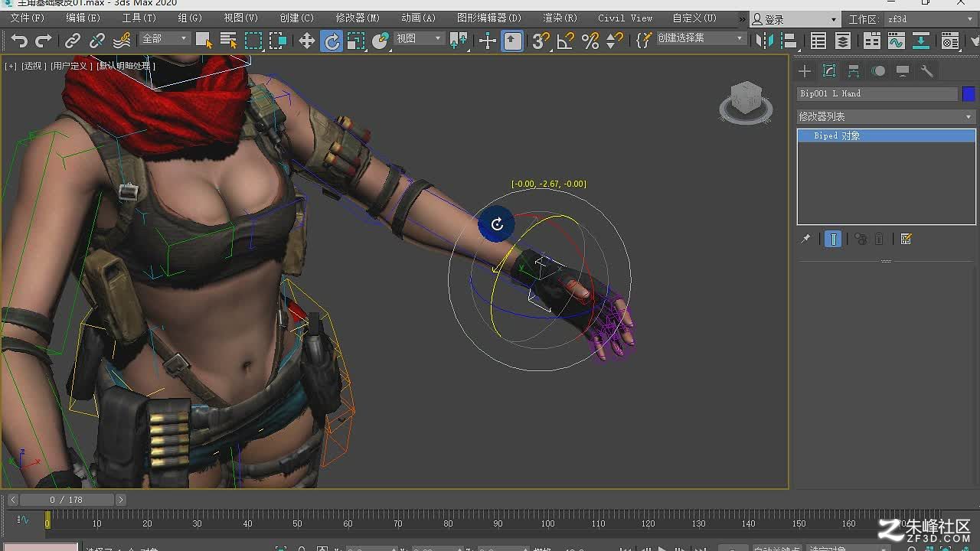This screenshot has width=980, height=551.
Task: Toggle Window/Crossing selection mode
Action: click(277, 41)
